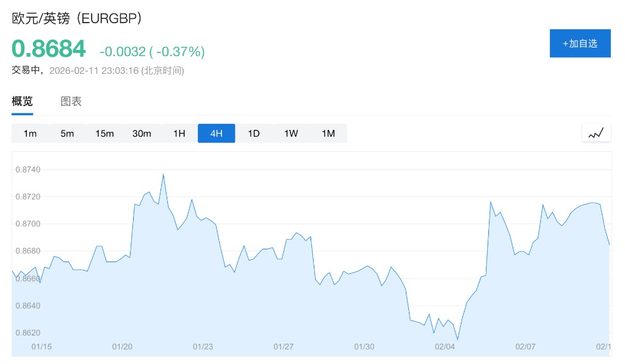Click the chart's highest peak near 0.8740
The image size is (625, 364).
tap(163, 175)
